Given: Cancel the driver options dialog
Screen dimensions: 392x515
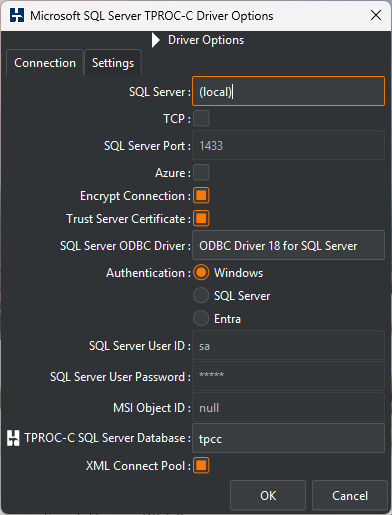Looking at the screenshot, I should click(350, 495).
